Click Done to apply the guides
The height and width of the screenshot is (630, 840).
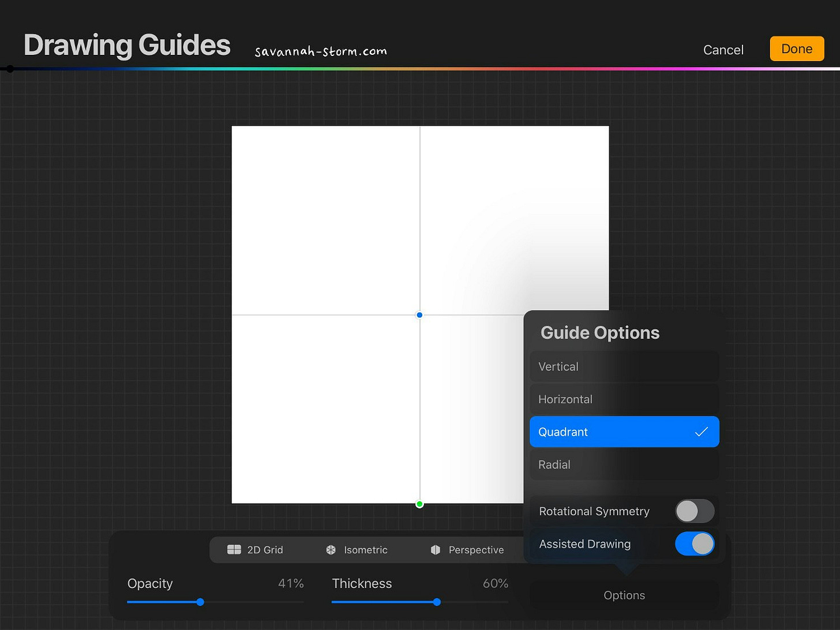(x=797, y=48)
